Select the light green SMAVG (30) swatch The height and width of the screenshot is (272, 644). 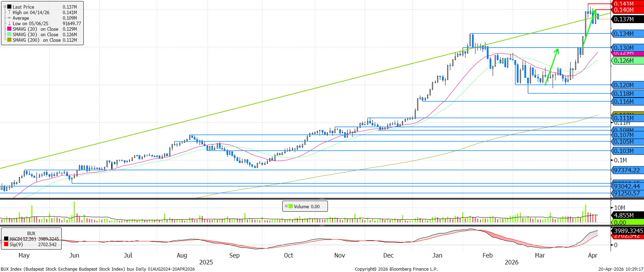pos(9,34)
